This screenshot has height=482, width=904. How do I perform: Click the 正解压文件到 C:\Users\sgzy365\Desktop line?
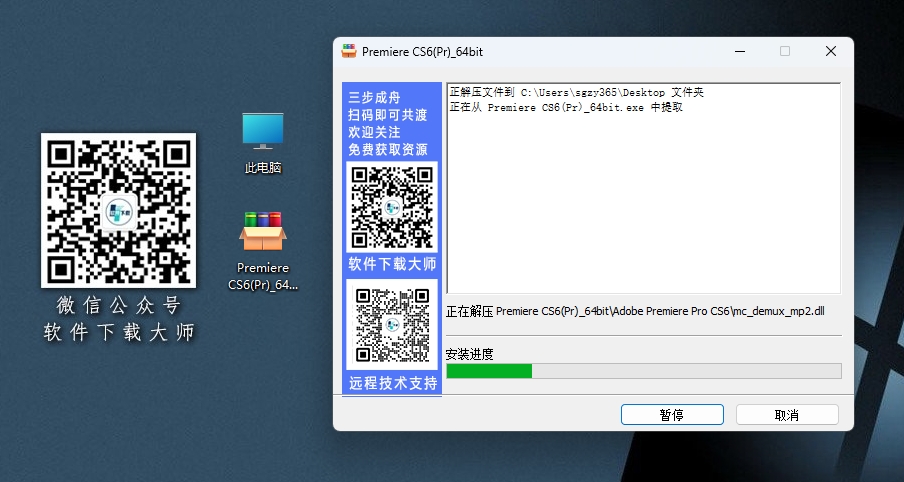(577, 92)
